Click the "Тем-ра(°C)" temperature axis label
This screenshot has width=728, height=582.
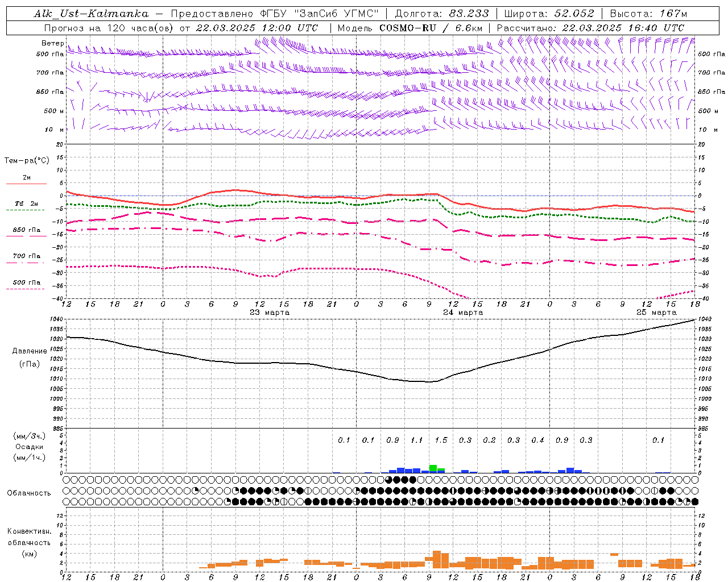coord(27,160)
